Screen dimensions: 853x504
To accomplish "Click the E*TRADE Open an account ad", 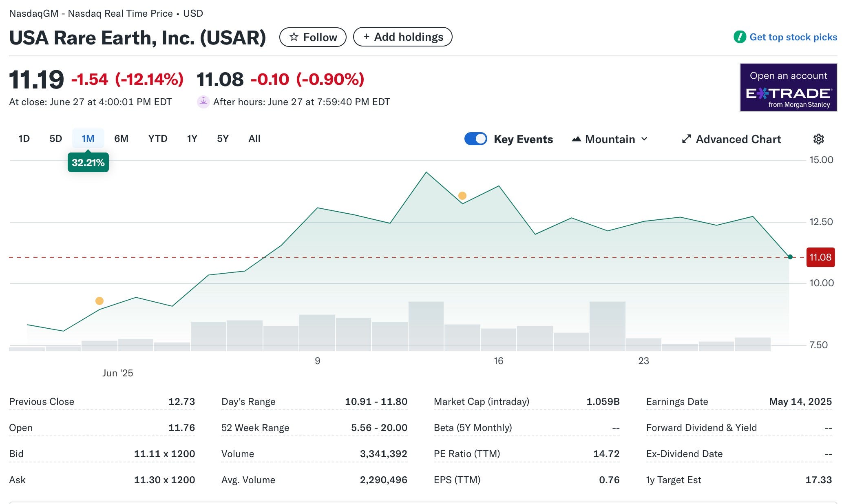I will coord(789,87).
